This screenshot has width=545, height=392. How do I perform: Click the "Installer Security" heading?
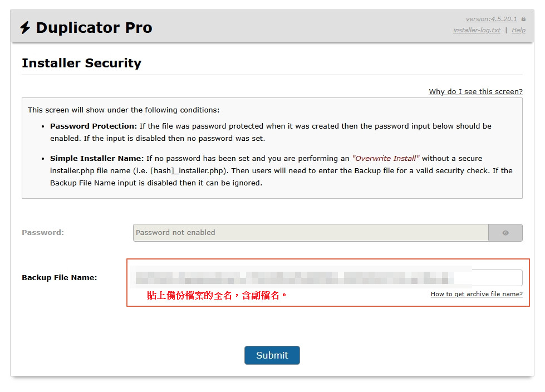pyautogui.click(x=81, y=63)
